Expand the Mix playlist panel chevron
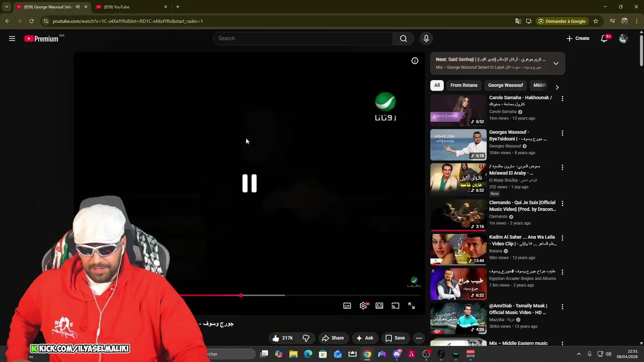 click(x=556, y=63)
